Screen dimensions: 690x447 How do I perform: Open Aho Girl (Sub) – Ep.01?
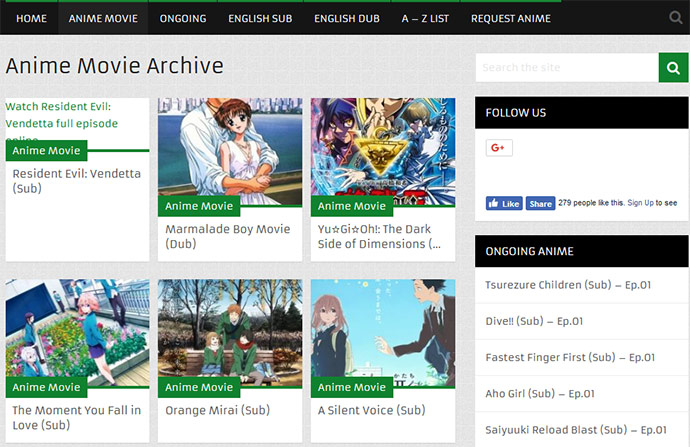coord(540,393)
